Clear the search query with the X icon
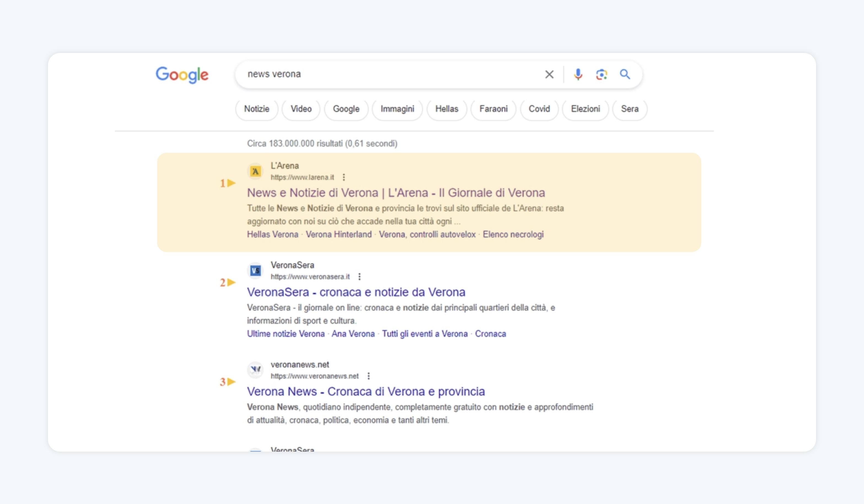The width and height of the screenshot is (864, 504). tap(549, 74)
